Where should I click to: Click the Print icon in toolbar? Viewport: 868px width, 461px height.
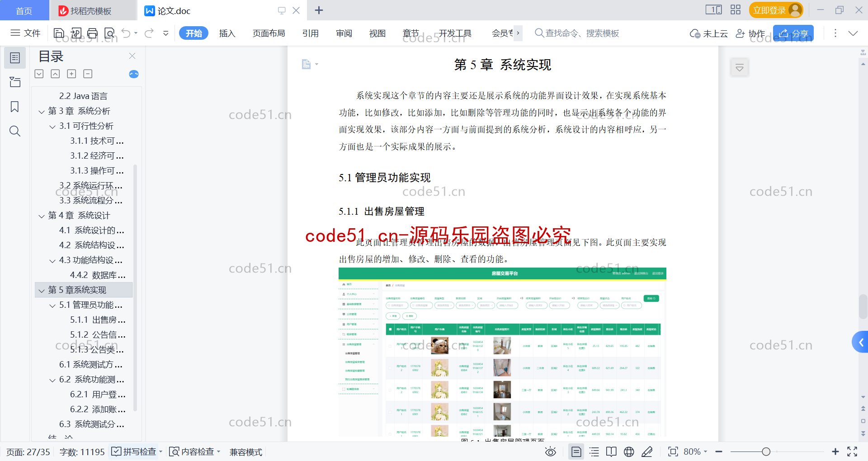click(x=93, y=33)
